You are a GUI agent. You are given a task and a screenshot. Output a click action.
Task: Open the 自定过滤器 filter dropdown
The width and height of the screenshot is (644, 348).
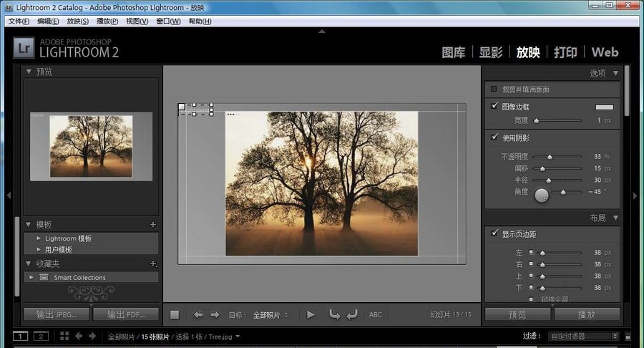(x=583, y=336)
